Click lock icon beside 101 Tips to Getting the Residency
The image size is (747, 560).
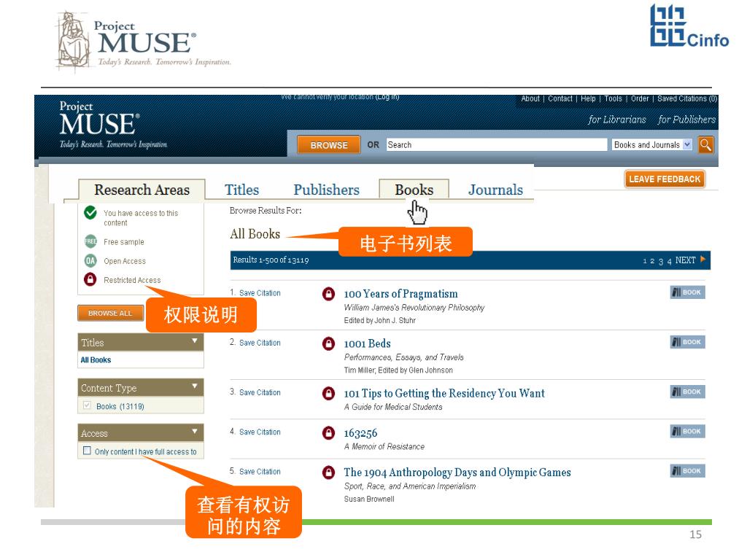click(328, 393)
